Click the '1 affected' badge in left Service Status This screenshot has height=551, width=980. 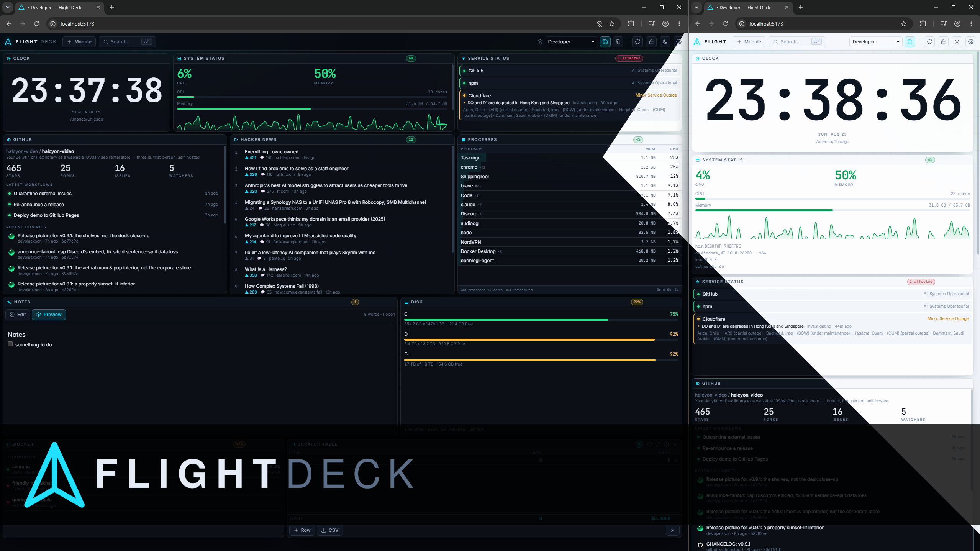coord(629,59)
